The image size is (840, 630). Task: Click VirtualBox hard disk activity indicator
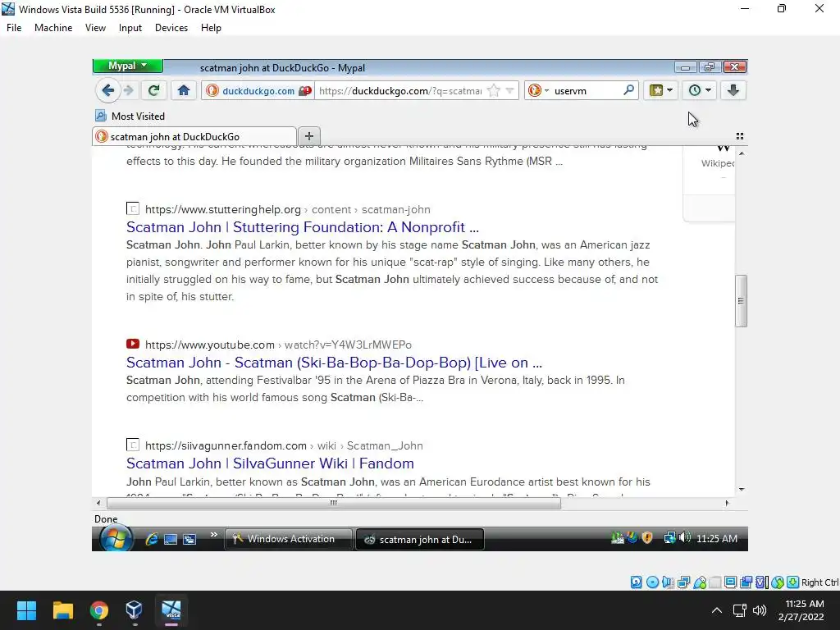[636, 582]
